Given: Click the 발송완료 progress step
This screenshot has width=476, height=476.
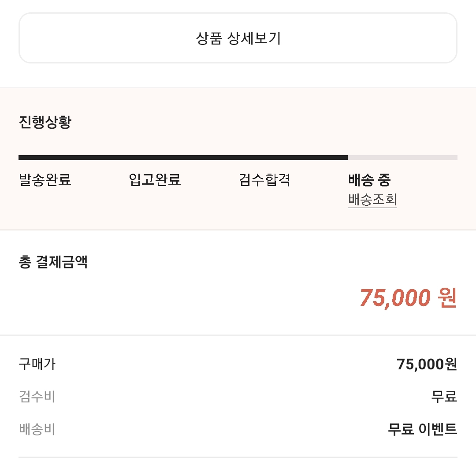Looking at the screenshot, I should (x=44, y=180).
